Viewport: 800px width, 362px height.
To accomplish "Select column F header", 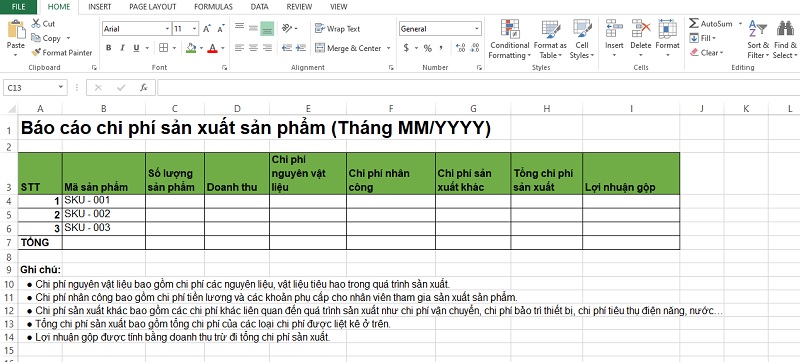I will pyautogui.click(x=391, y=108).
